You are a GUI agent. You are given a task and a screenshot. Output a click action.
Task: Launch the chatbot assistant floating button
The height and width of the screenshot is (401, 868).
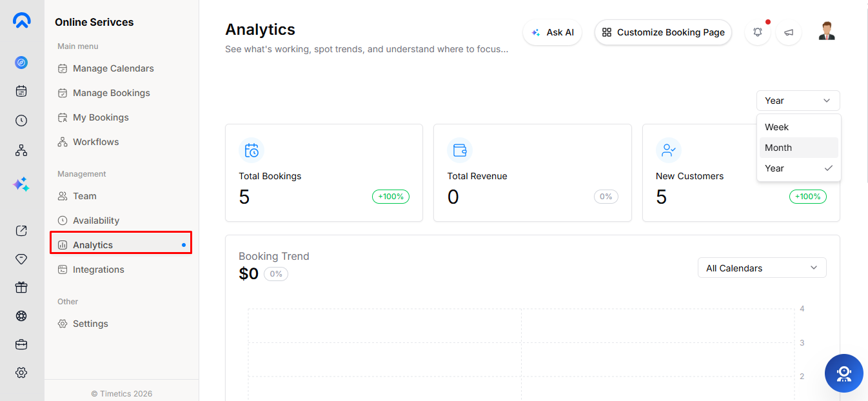[x=844, y=373]
